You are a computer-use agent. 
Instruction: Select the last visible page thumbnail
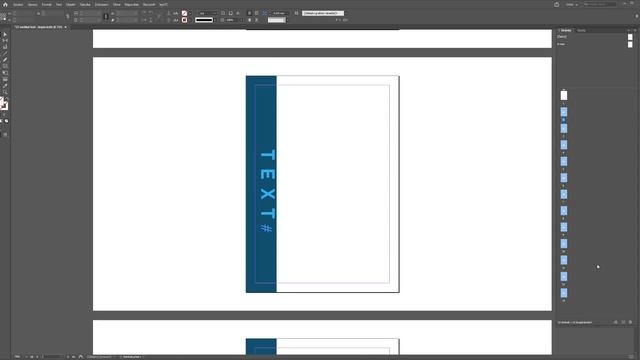coord(564,293)
